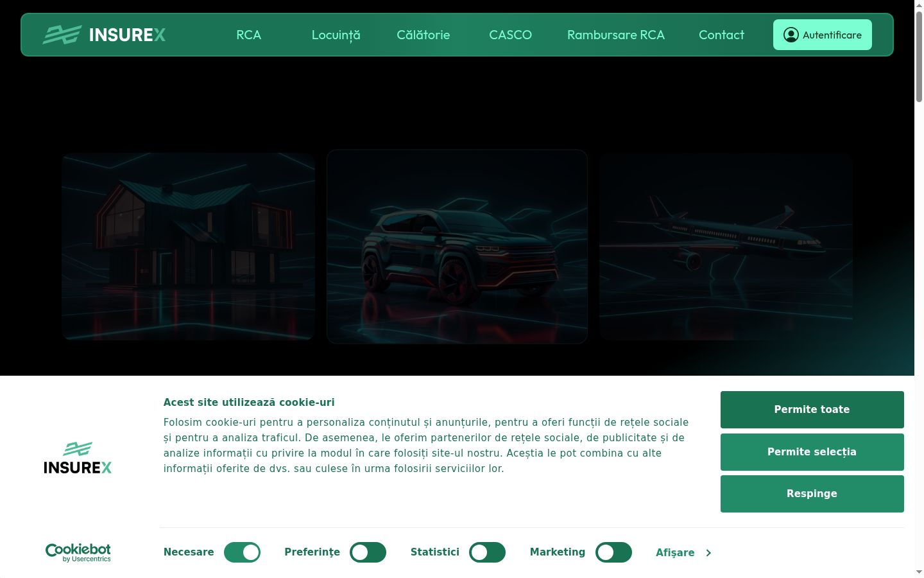Click the INSUREX logo in the header

tap(104, 35)
